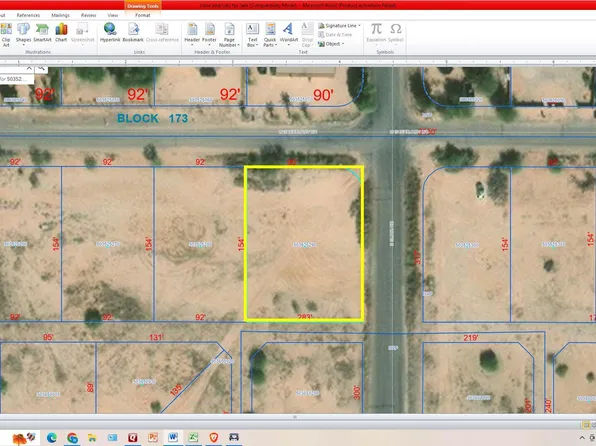Screen dimensions: 596x446
Task: Click the Print Layout view button
Action: [x=586, y=425]
